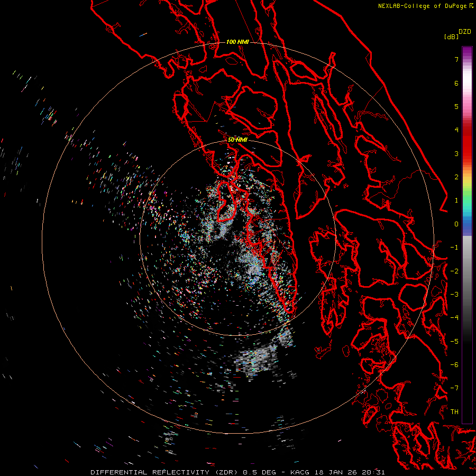Click the 50 NMI range ring label

coord(237,140)
